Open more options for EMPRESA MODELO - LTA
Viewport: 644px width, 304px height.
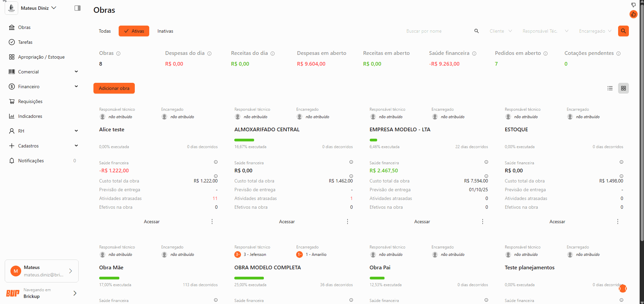pos(483,222)
